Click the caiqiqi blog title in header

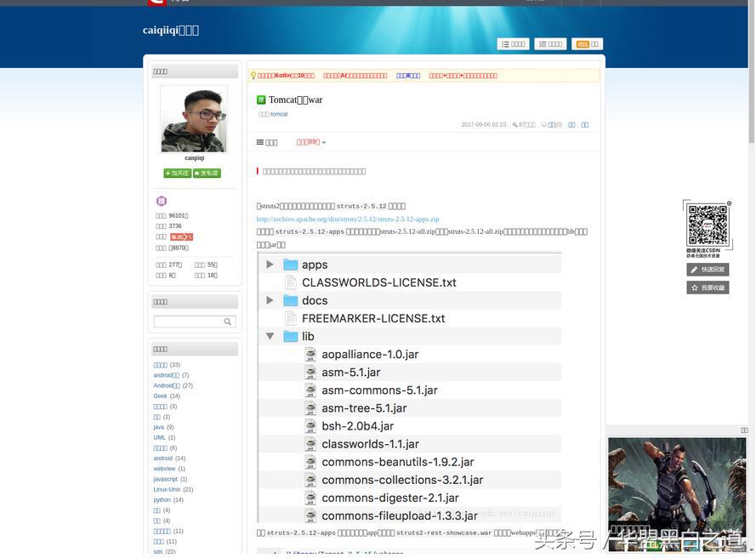[171, 30]
